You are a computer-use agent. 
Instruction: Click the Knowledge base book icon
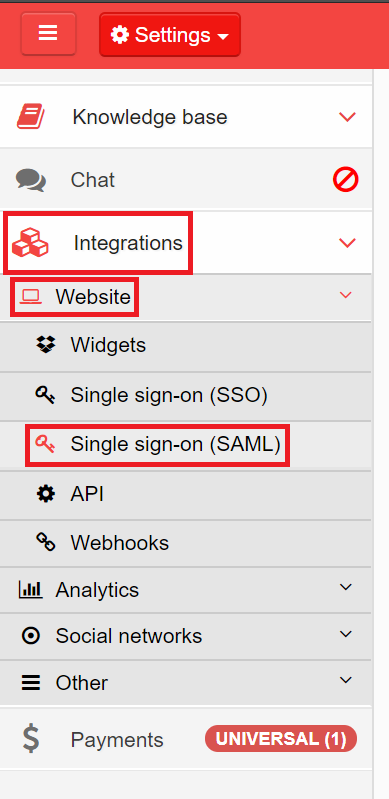[x=31, y=117]
